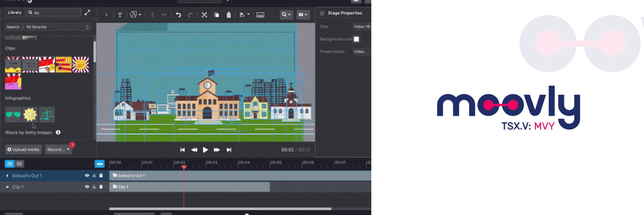Lock the Clip 1 layer
644x215 pixels.
[x=94, y=186]
